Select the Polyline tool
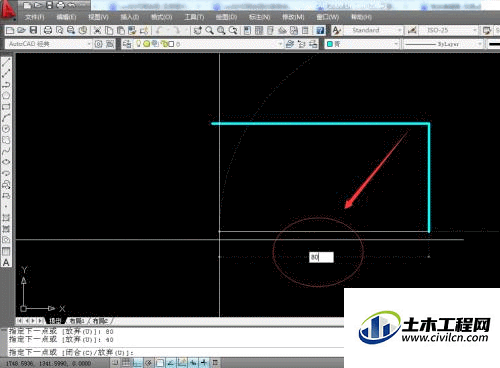This screenshot has width=500, height=368. (6, 84)
